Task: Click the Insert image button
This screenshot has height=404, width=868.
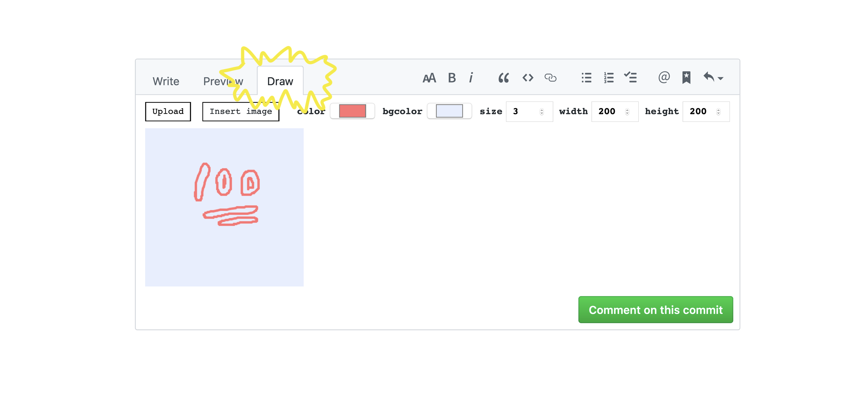Action: [241, 111]
